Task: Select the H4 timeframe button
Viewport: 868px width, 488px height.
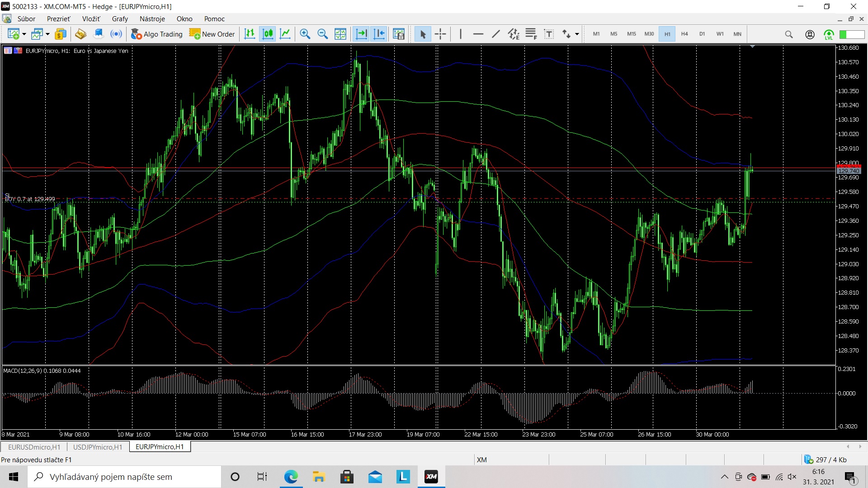Action: (684, 34)
